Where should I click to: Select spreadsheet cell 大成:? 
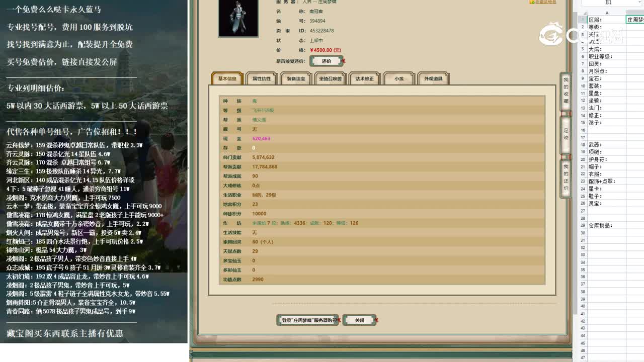[x=606, y=49]
